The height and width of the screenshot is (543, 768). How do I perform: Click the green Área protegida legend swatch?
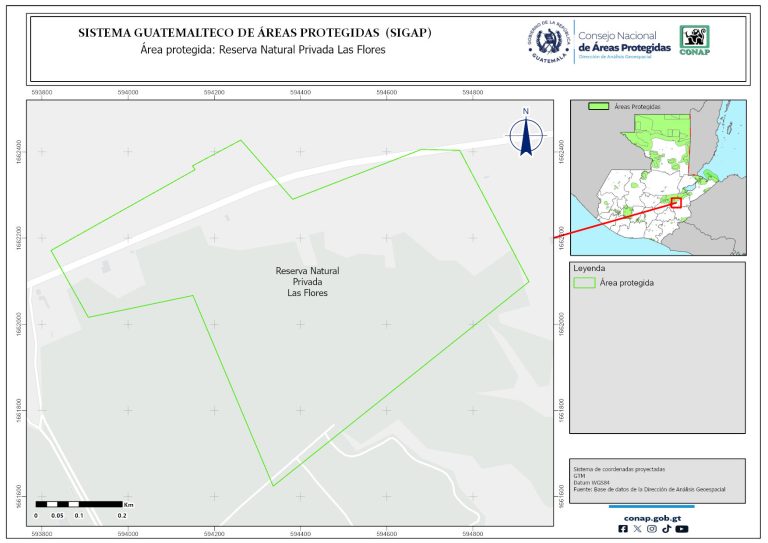click(584, 283)
